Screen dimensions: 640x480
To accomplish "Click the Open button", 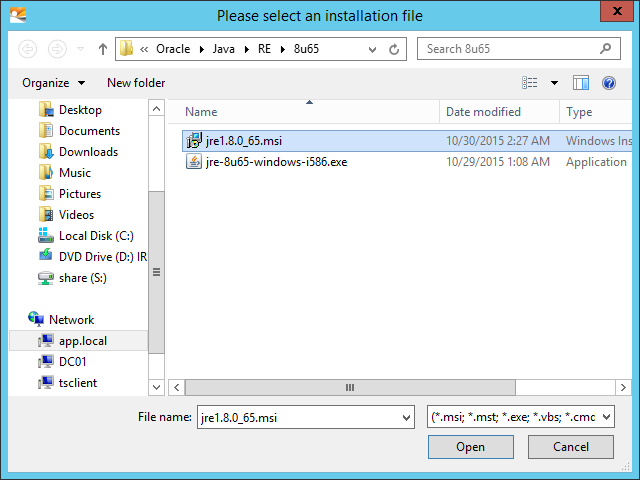I will (x=471, y=447).
